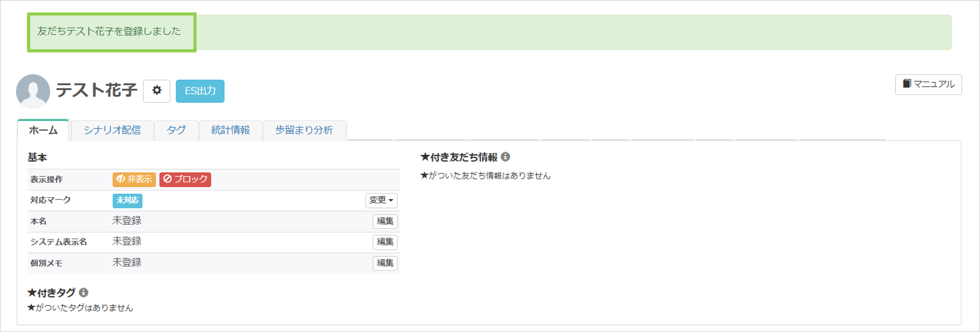Click the red ブロック block button
The width and height of the screenshot is (980, 332).
(x=185, y=179)
